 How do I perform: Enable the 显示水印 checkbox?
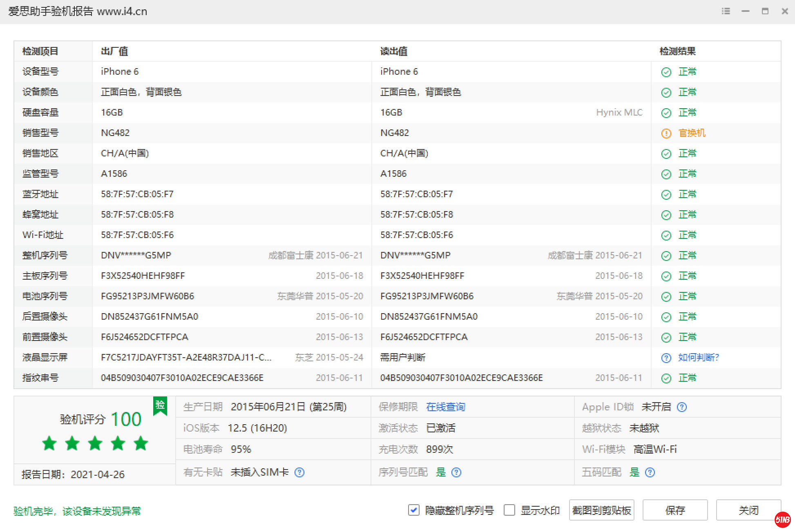point(509,510)
